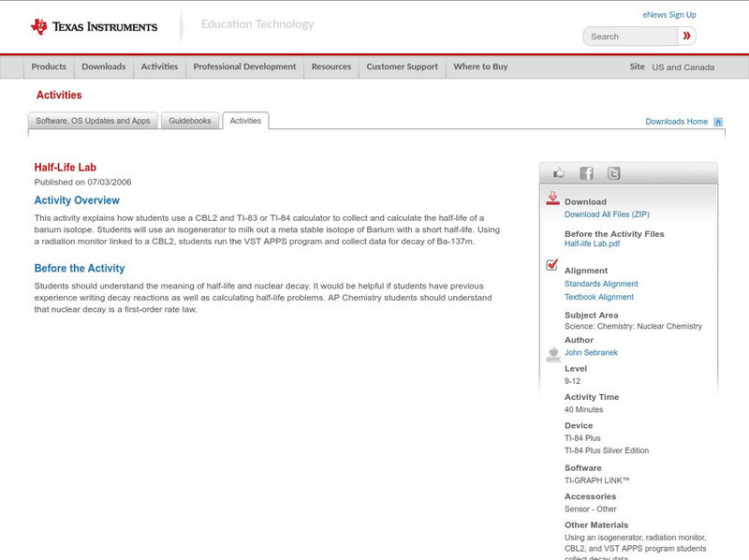The height and width of the screenshot is (560, 749).
Task: Click the Before the Activity heading
Action: click(80, 268)
